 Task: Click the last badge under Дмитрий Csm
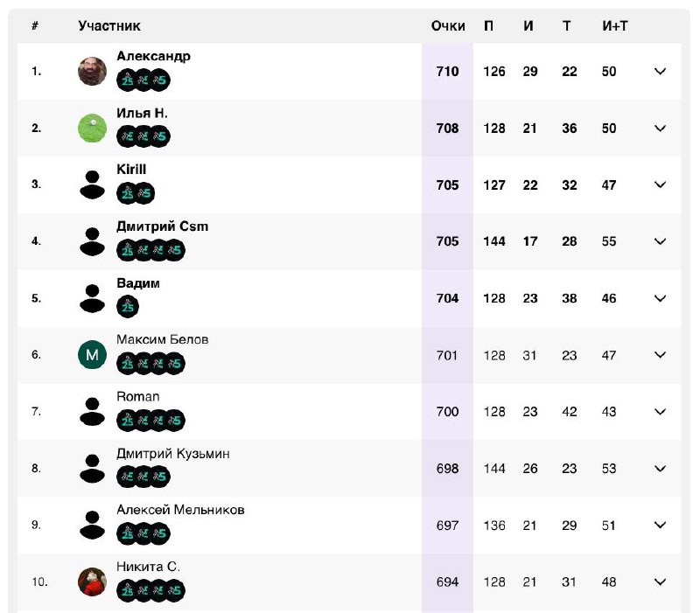[174, 250]
